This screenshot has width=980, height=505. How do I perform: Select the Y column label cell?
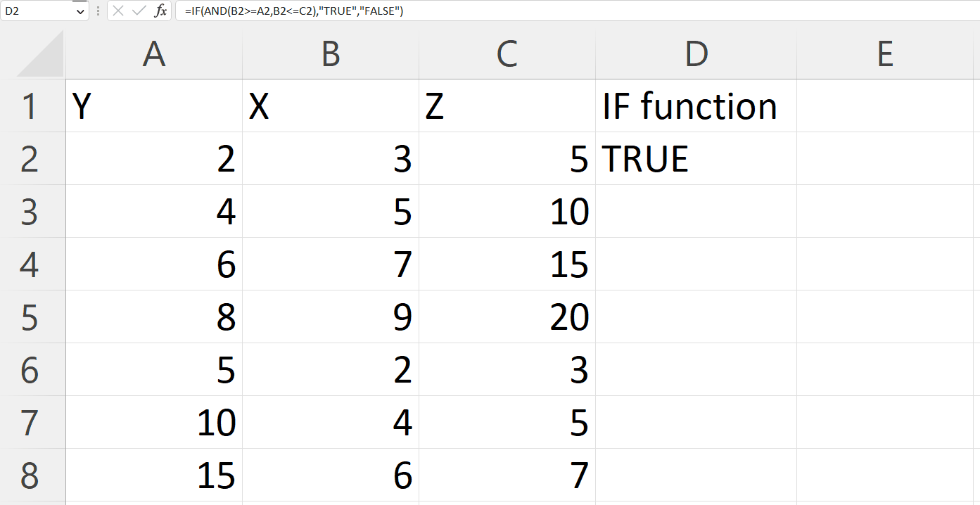154,106
